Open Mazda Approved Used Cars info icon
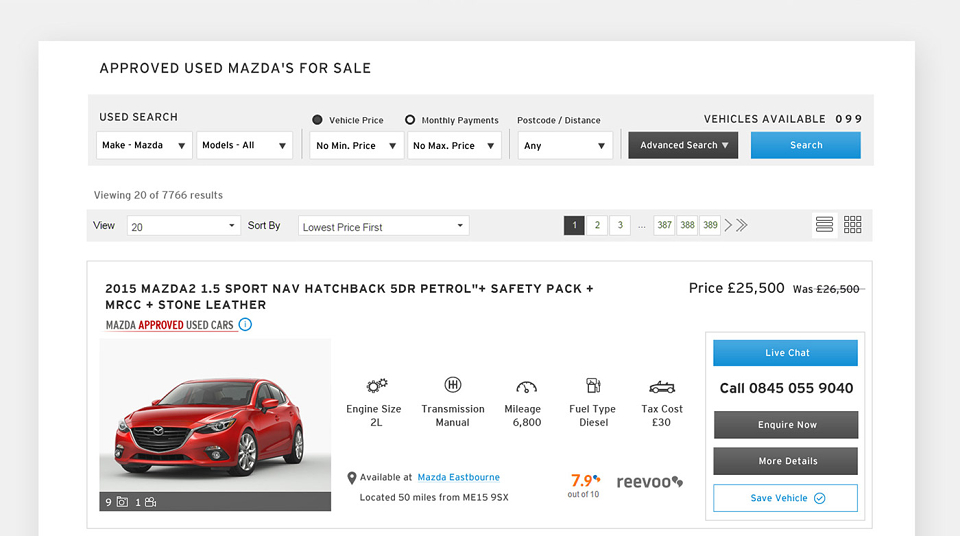The width and height of the screenshot is (960, 536). pyautogui.click(x=245, y=325)
